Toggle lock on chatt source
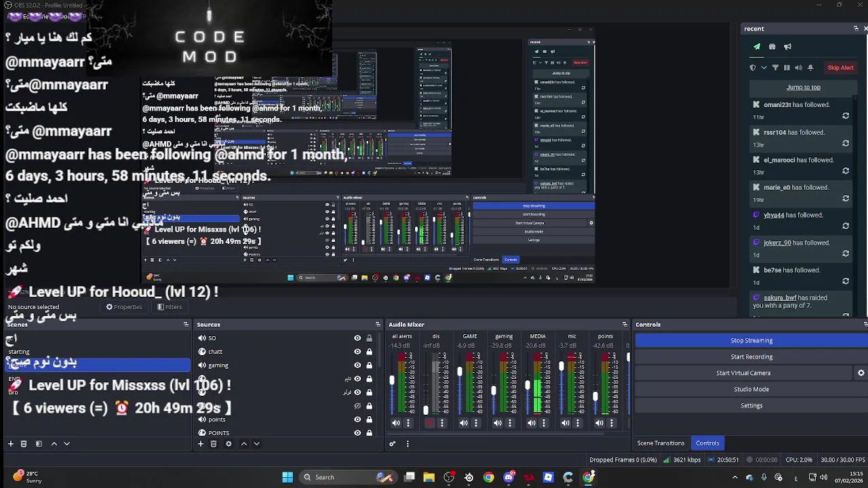Screen dimensions: 868x488 point(369,352)
